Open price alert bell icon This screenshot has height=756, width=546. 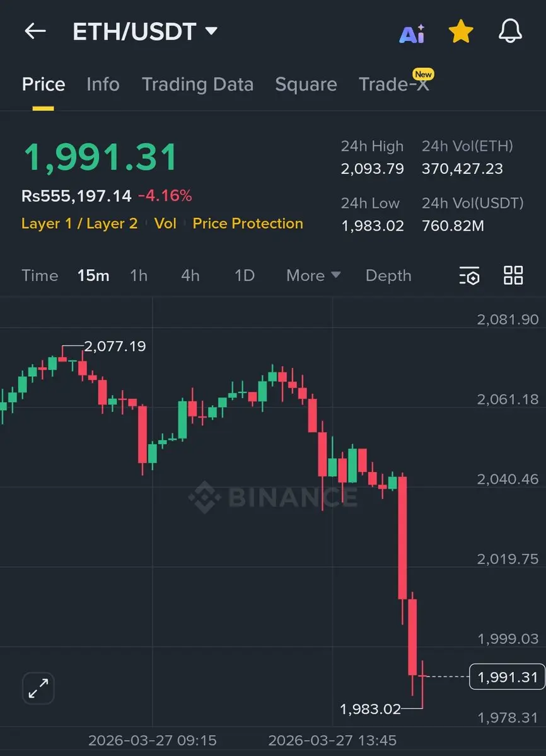pyautogui.click(x=510, y=31)
